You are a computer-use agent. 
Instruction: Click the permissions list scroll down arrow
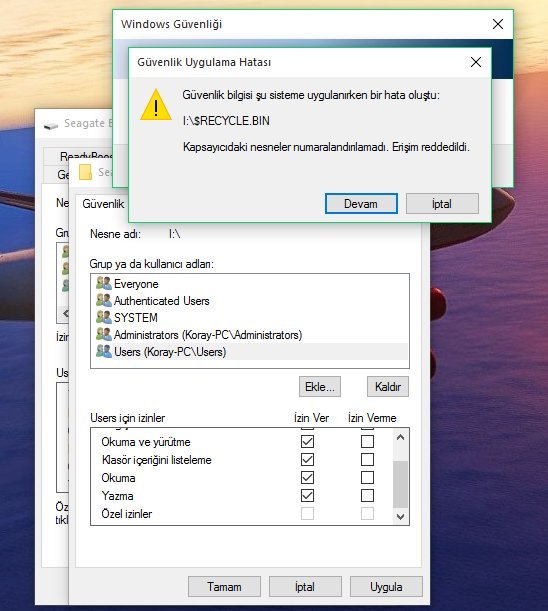400,517
